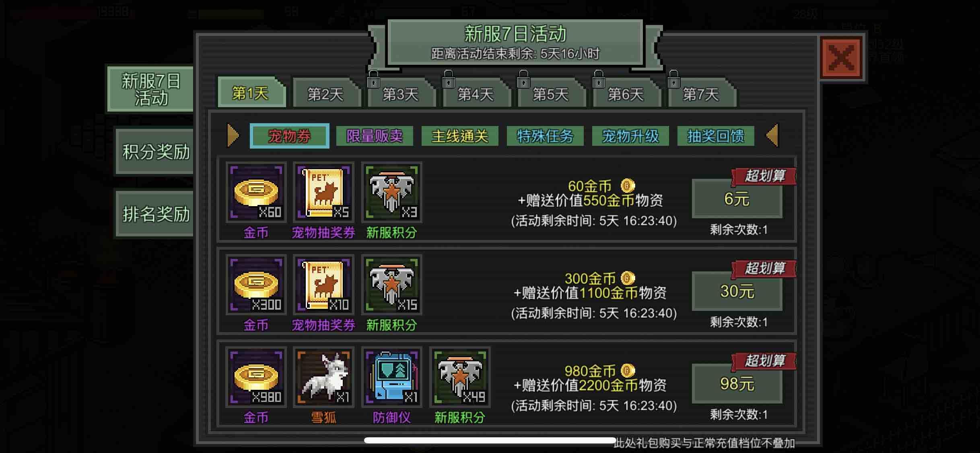Tap the 新服积分 X49 badge icon
Image resolution: width=980 pixels, height=453 pixels.
pyautogui.click(x=460, y=377)
